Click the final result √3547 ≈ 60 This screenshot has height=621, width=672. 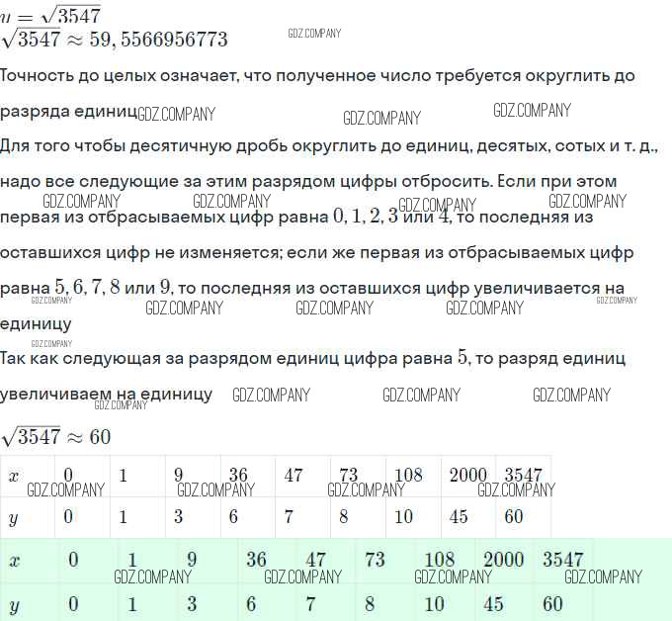56,436
